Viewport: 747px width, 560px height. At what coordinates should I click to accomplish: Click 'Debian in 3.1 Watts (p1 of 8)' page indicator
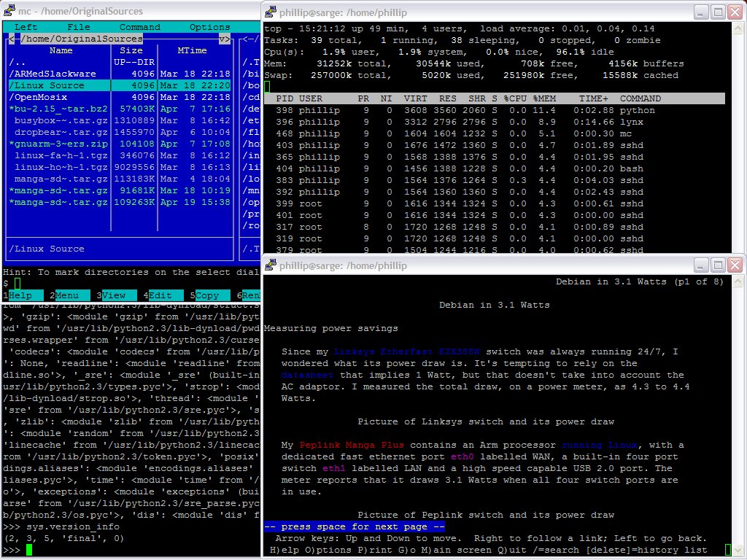[x=640, y=281]
